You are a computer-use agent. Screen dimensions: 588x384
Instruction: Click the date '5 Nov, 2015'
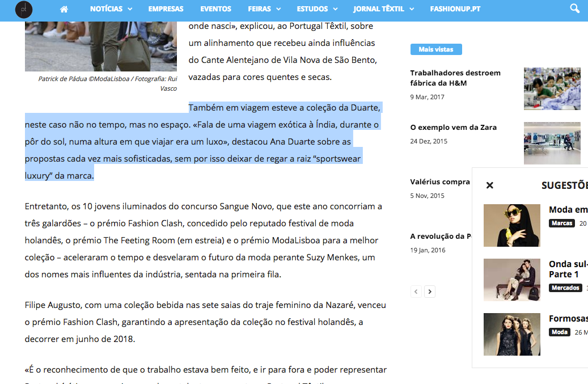[427, 196]
